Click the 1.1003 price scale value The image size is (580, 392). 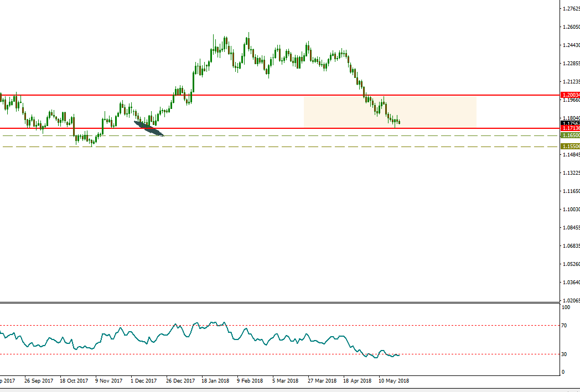pos(570,210)
